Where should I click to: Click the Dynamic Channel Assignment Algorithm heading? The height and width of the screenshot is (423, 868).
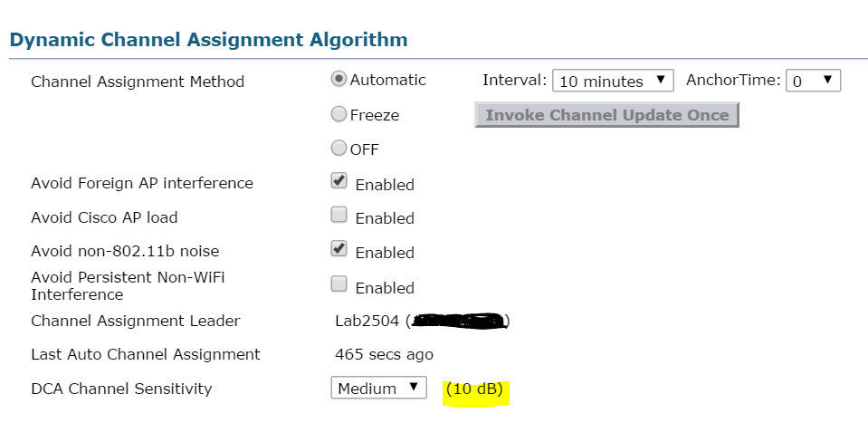pyautogui.click(x=208, y=40)
